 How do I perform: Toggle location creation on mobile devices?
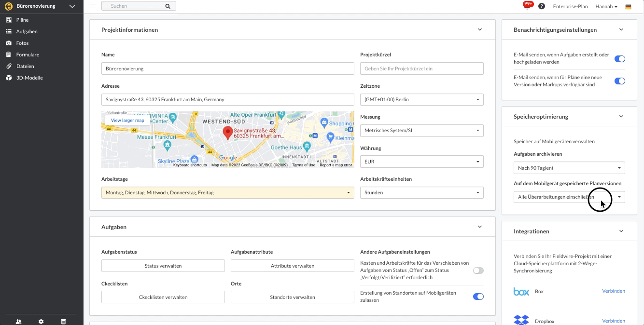point(478,297)
